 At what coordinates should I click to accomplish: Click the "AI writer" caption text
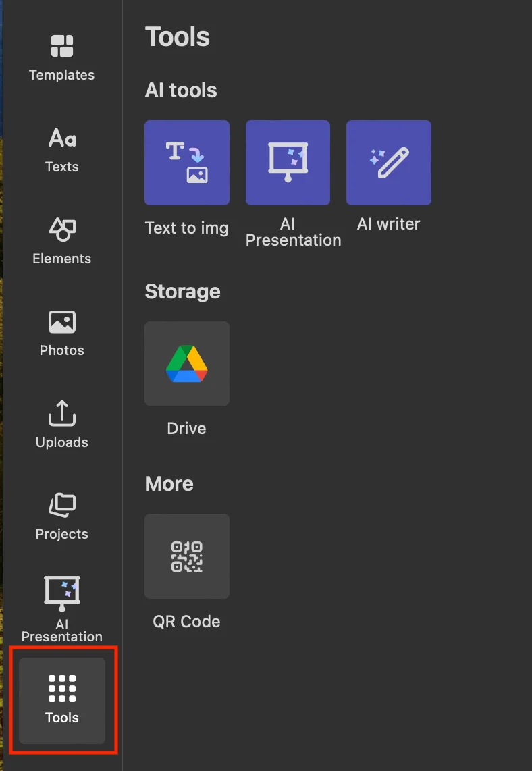[x=389, y=224]
